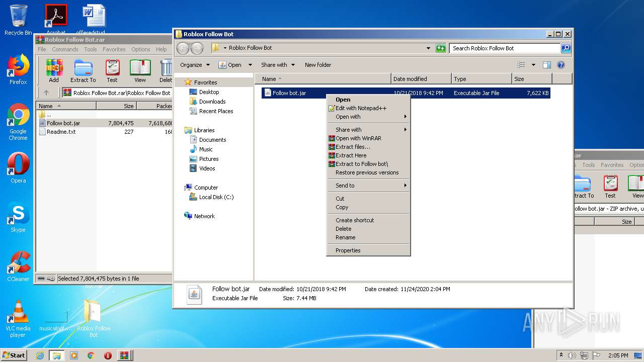
Task: Click Test icon in right background WinRAR window
Action: pos(610,187)
